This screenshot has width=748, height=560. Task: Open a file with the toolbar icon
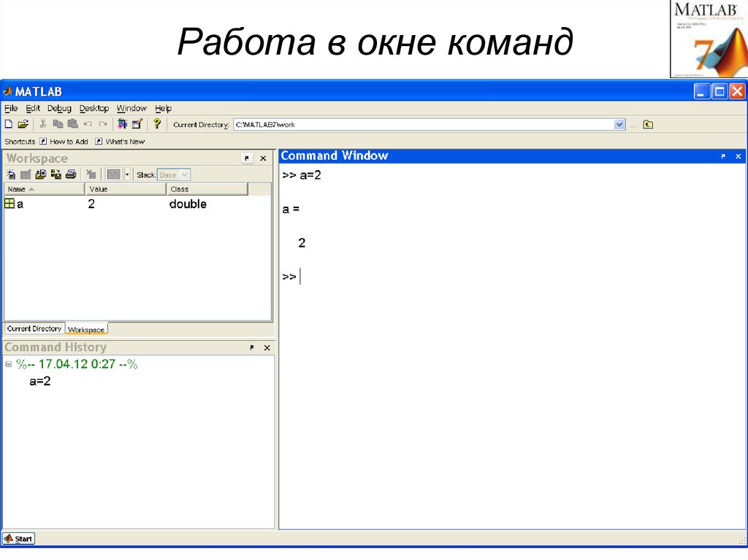coord(23,125)
